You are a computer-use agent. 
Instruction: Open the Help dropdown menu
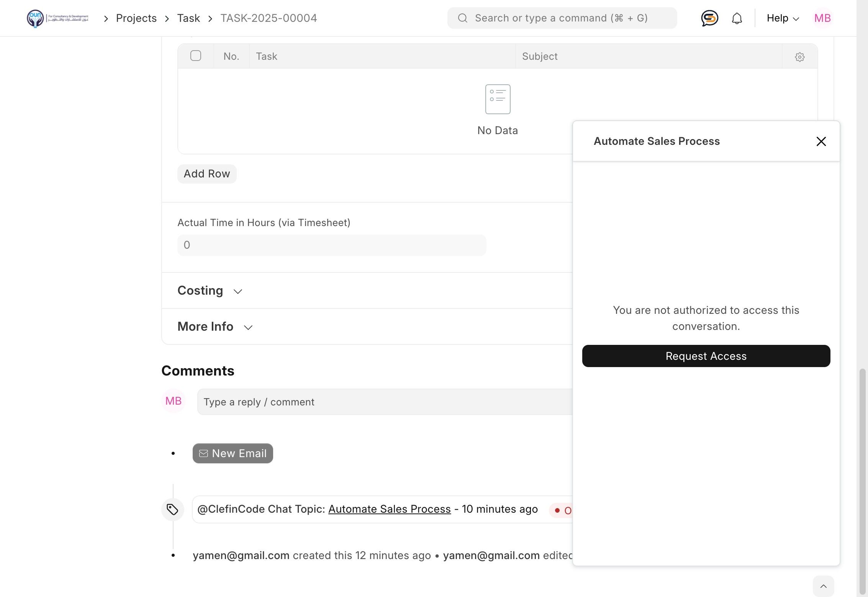point(783,18)
